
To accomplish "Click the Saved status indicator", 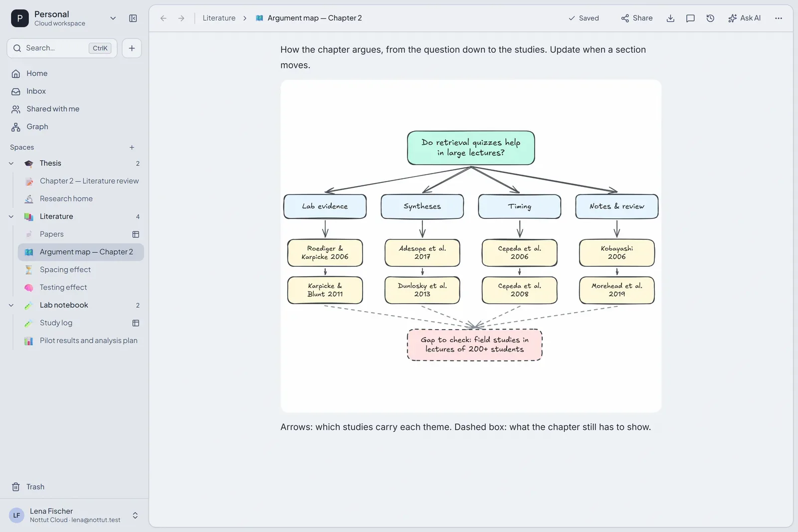I will (584, 18).
